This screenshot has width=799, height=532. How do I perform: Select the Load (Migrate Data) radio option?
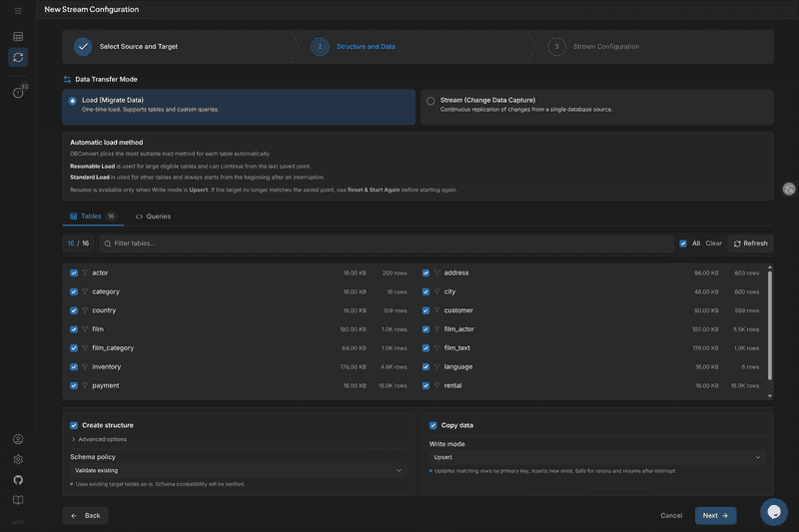72,101
